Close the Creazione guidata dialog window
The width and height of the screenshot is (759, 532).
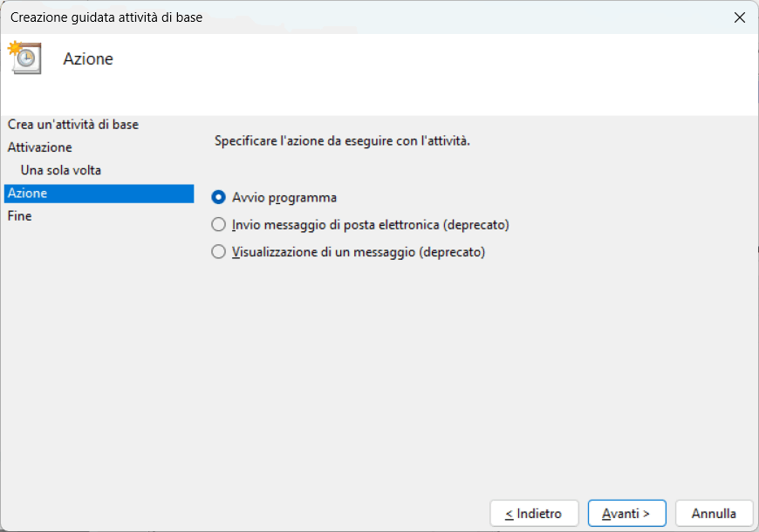click(x=739, y=17)
